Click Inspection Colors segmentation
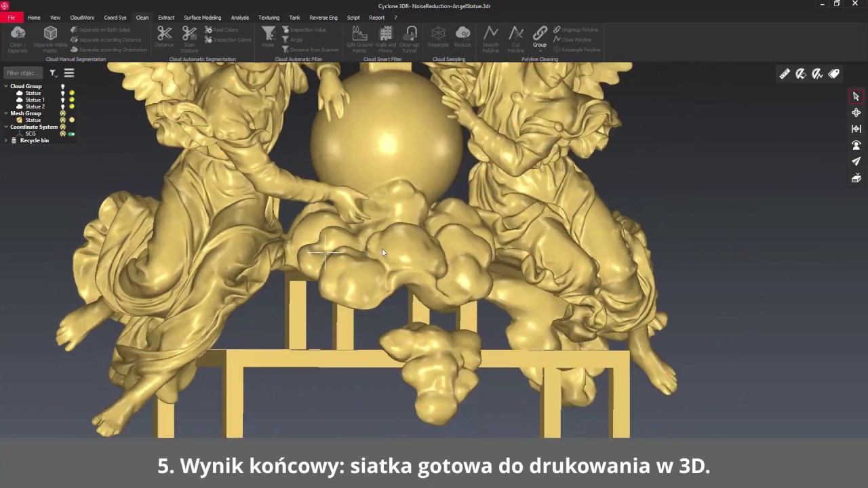Viewport: 868px width, 488px height. [x=228, y=40]
